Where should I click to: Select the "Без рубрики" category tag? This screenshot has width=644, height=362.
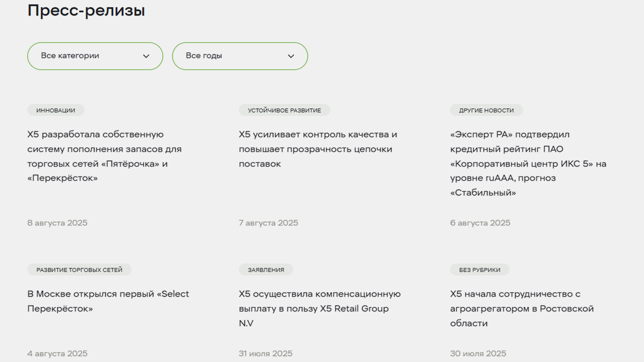pos(480,270)
